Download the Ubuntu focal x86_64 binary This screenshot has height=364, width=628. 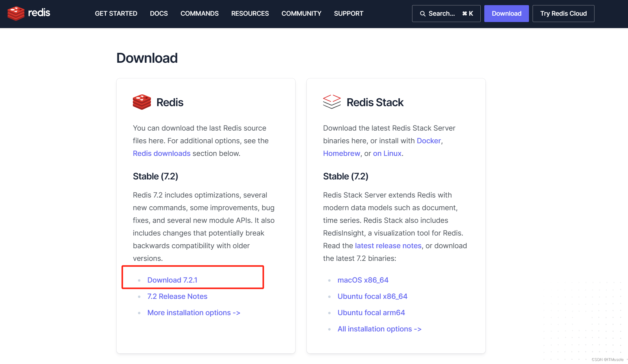pos(372,296)
